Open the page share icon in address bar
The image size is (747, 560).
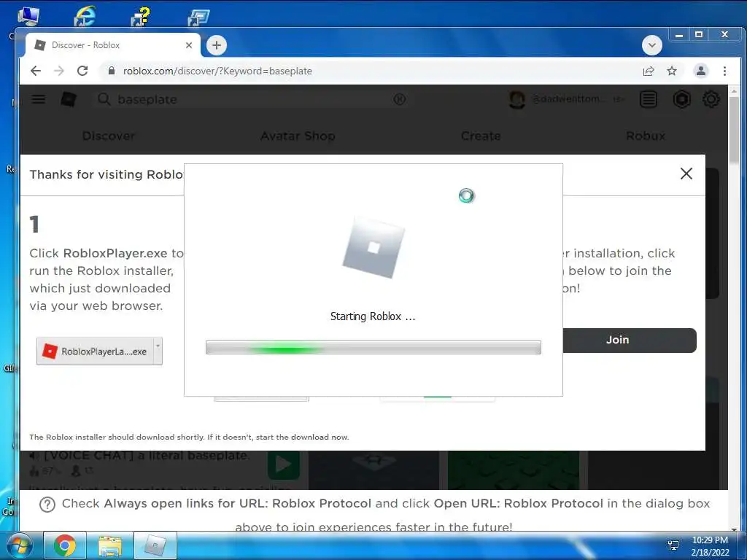click(649, 71)
